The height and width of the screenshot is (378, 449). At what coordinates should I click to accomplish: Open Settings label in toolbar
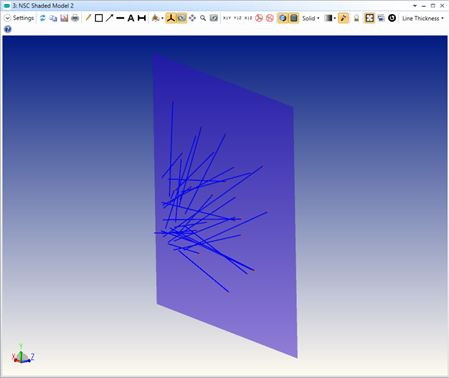point(23,18)
